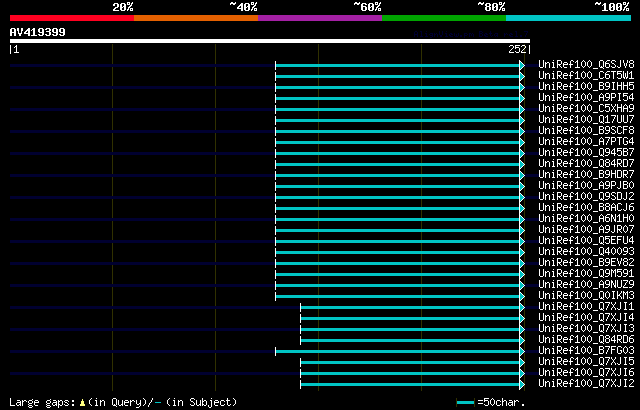Click the cyan alignment bar for B7FG03
Viewport: 640px width, 410px height.
click(x=398, y=352)
